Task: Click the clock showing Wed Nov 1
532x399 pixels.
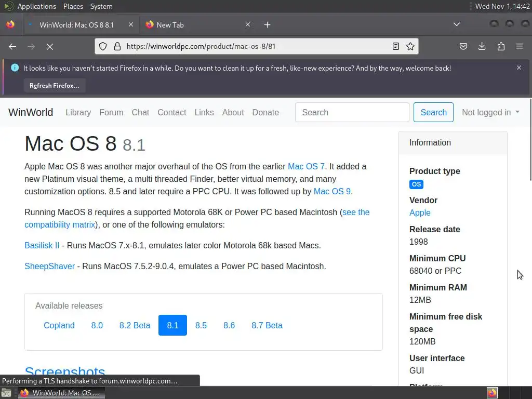Action: click(x=502, y=6)
